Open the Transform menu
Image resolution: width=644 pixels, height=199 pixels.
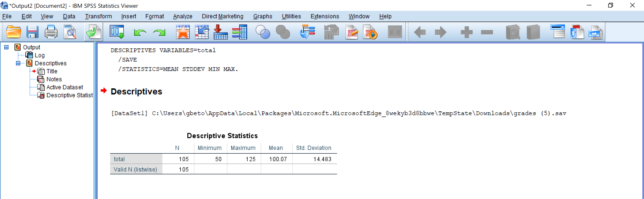[x=98, y=16]
